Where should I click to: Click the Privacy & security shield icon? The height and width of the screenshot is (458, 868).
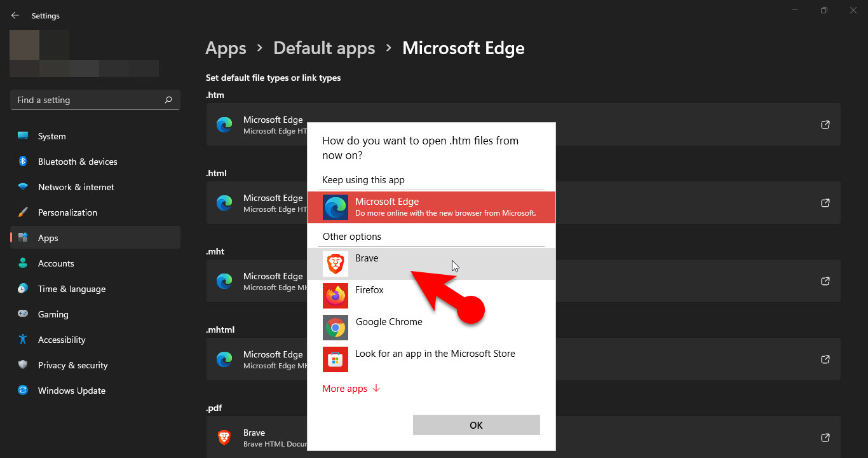23,365
